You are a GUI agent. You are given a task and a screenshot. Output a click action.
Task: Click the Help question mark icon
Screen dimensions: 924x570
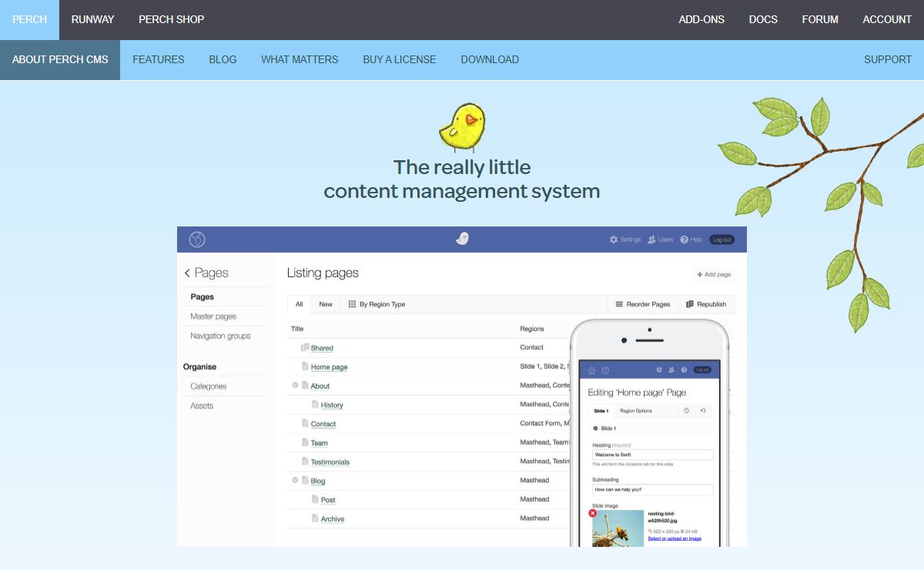click(x=684, y=240)
